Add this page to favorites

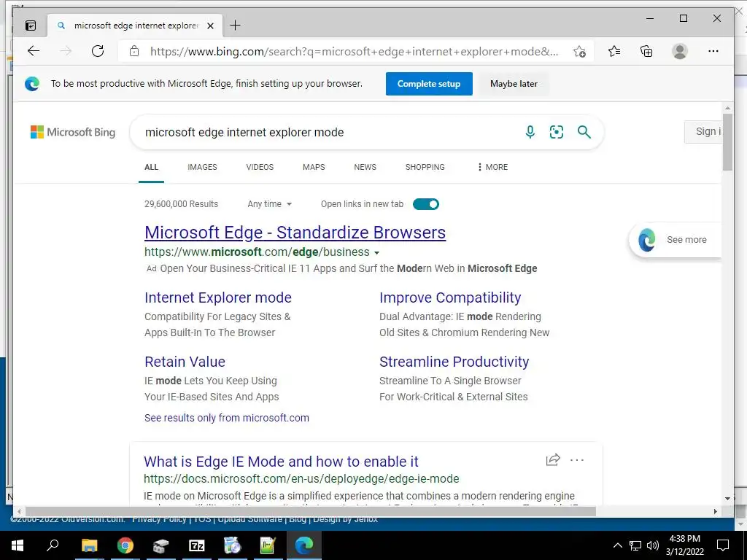pyautogui.click(x=579, y=52)
